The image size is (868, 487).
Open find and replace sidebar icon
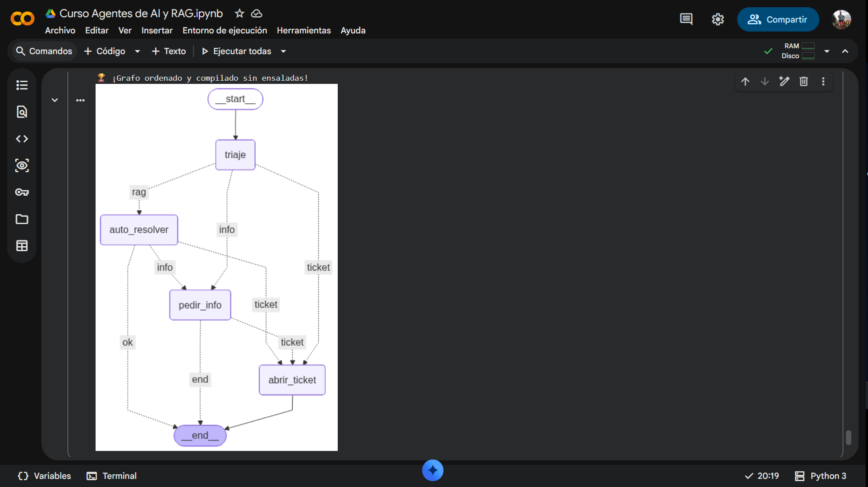(x=22, y=112)
